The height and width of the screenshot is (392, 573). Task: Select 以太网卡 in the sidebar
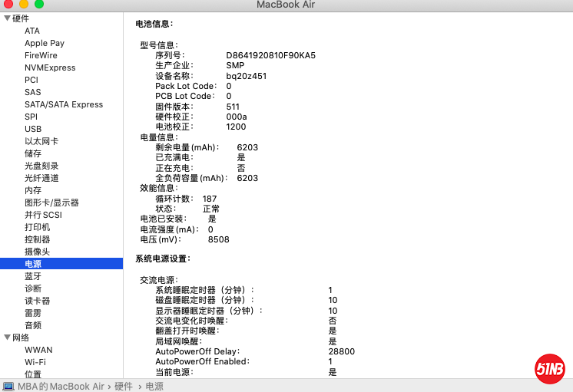pyautogui.click(x=41, y=141)
